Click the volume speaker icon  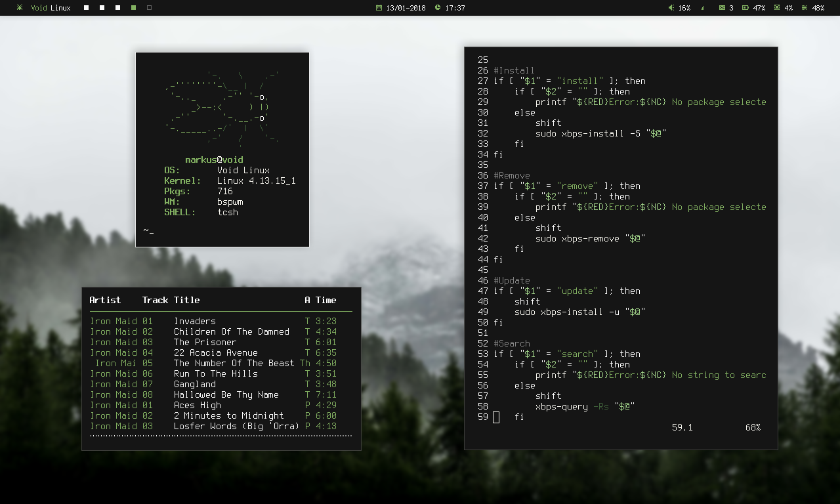coord(671,8)
